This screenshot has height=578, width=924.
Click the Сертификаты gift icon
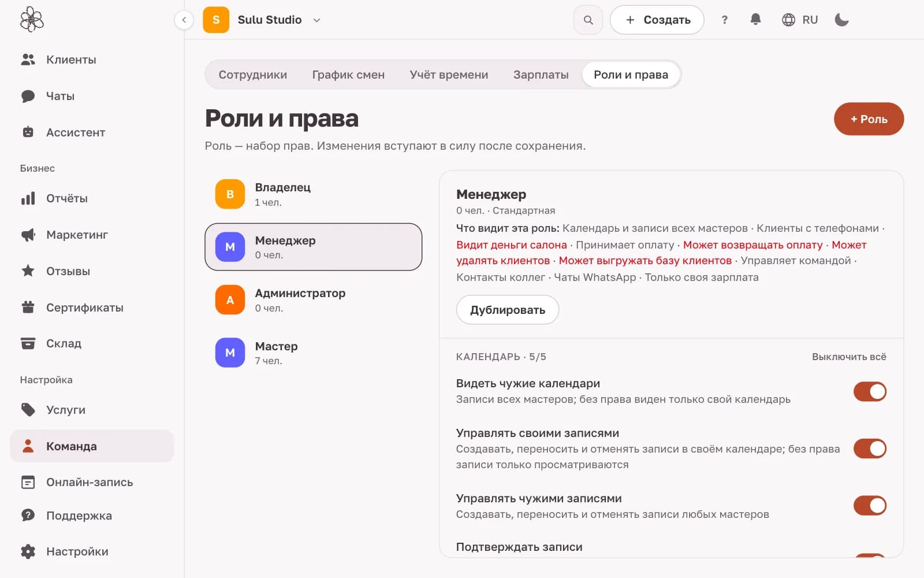28,307
